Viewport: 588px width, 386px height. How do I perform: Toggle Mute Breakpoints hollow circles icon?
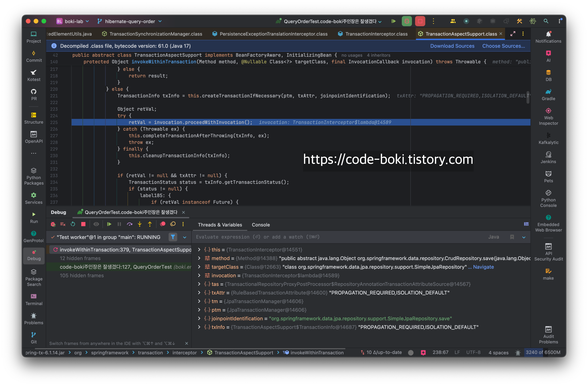(173, 224)
